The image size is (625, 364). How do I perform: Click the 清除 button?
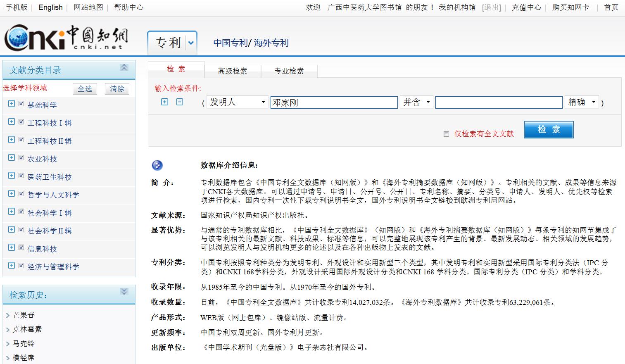[x=117, y=89]
